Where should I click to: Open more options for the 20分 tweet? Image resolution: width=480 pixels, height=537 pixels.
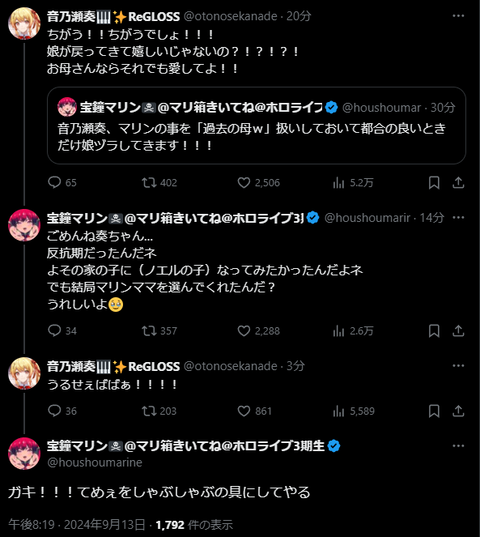pyautogui.click(x=458, y=16)
